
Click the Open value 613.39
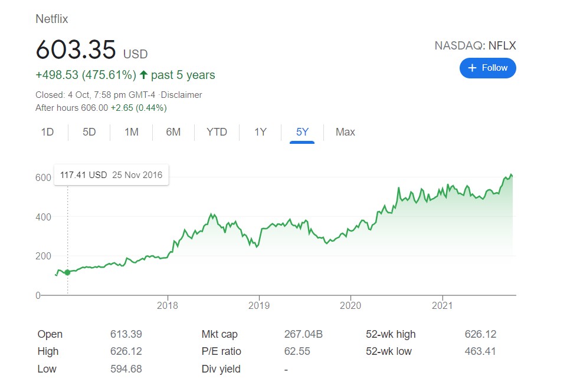pyautogui.click(x=126, y=334)
